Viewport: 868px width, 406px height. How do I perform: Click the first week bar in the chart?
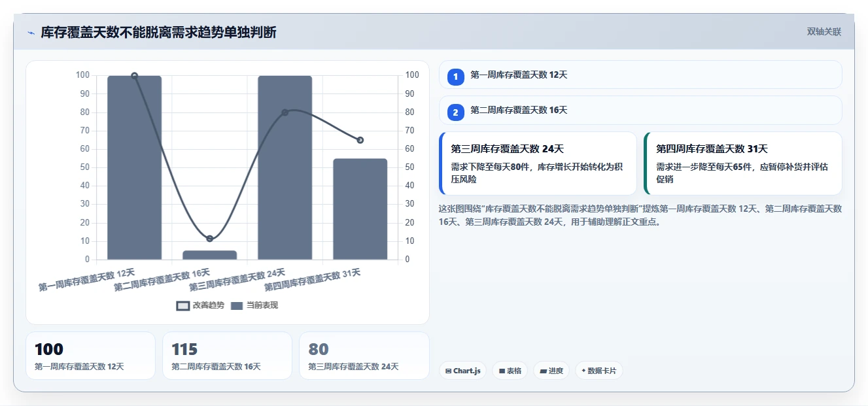click(134, 167)
